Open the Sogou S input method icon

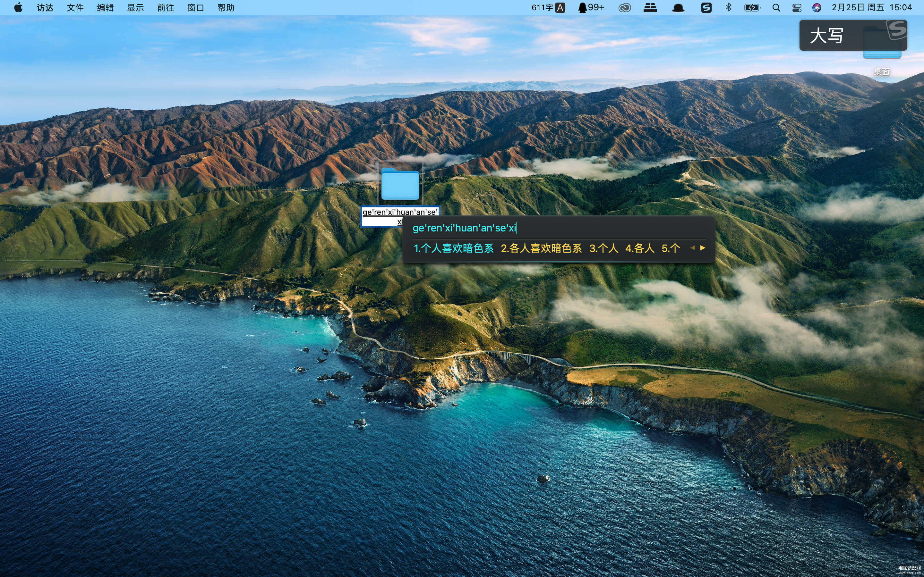point(706,8)
